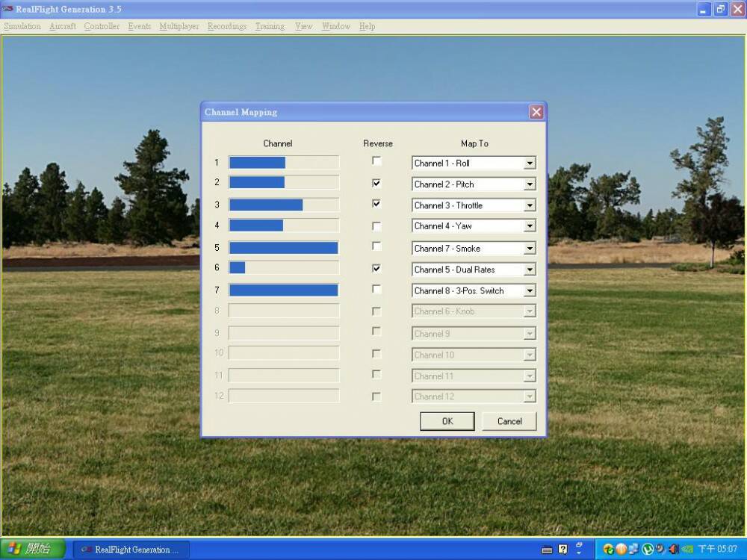Click the Cancel button
This screenshot has height=560, width=747.
click(509, 421)
